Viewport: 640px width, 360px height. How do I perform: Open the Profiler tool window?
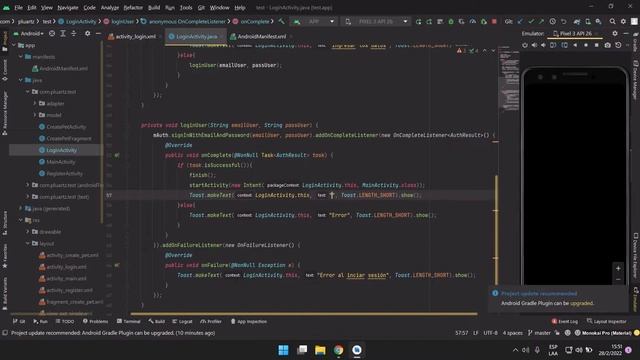[x=211, y=322]
